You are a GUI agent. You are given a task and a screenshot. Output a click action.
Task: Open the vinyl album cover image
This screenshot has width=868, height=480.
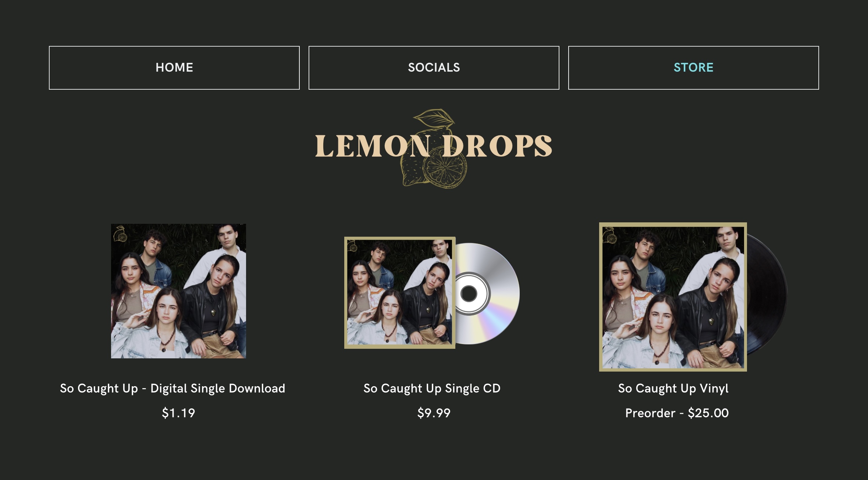coord(673,297)
